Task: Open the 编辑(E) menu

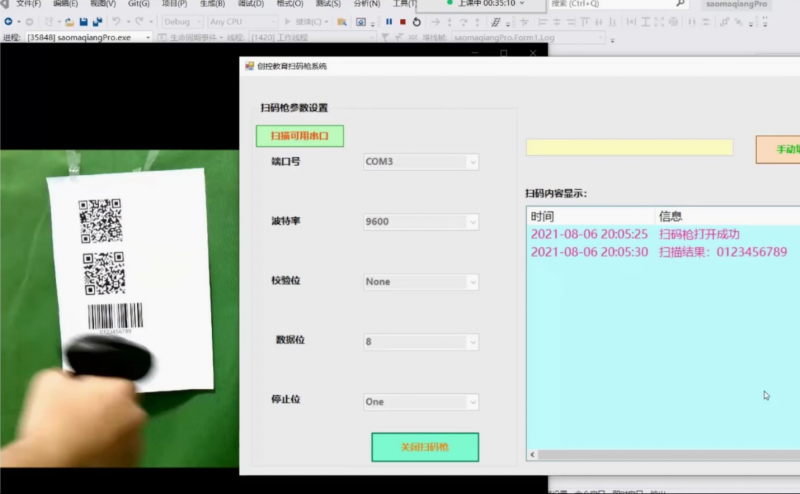Action: click(65, 4)
